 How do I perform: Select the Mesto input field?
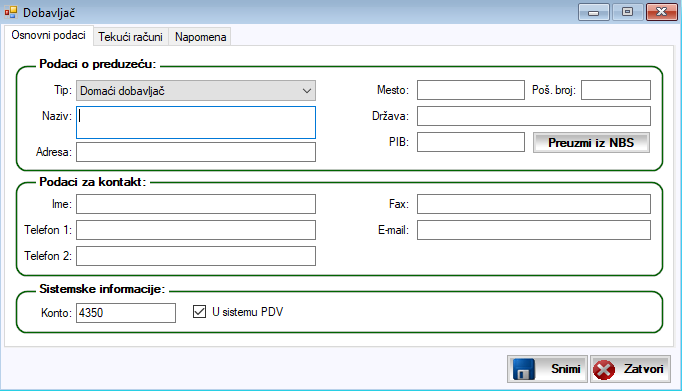[471, 90]
